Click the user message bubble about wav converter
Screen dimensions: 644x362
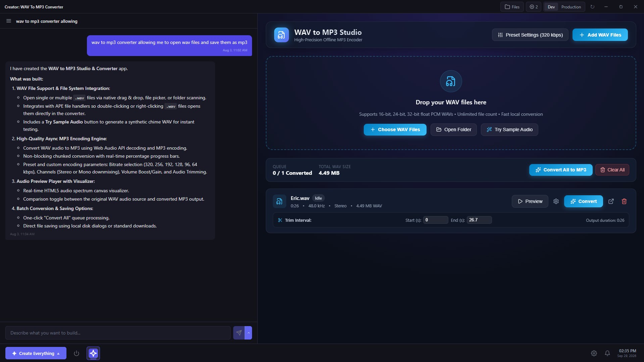click(x=169, y=46)
